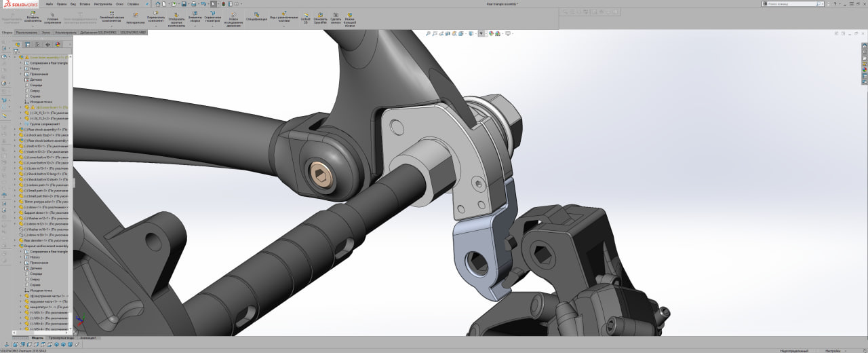868x353 pixels.
Task: Click the Home icon in the top toolbar
Action: click(x=157, y=4)
